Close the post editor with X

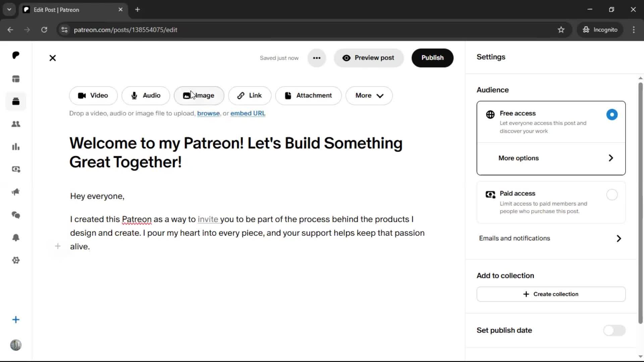point(53,58)
